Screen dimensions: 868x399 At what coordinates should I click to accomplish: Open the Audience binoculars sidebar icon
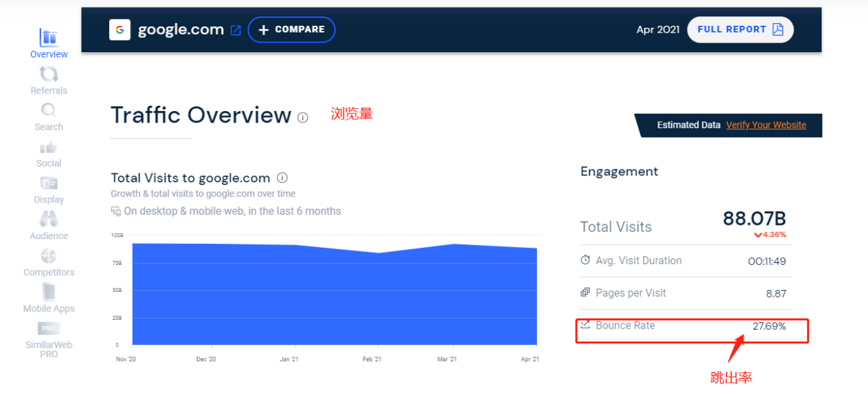point(49,219)
